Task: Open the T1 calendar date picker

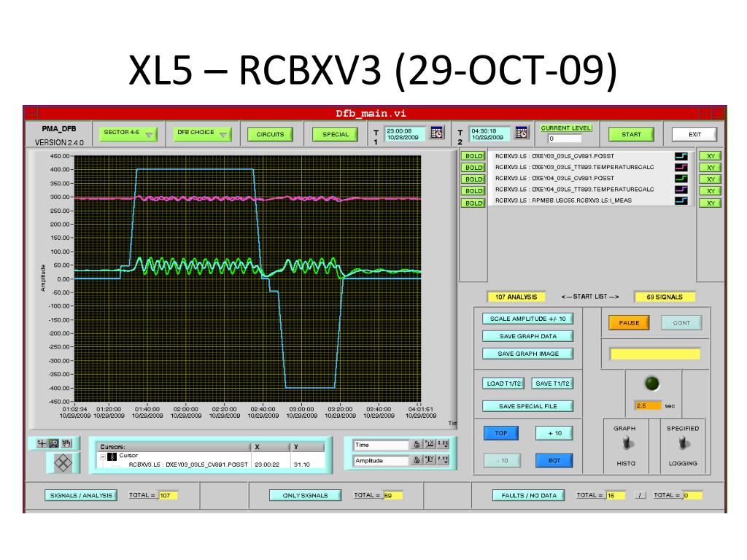Action: click(436, 133)
